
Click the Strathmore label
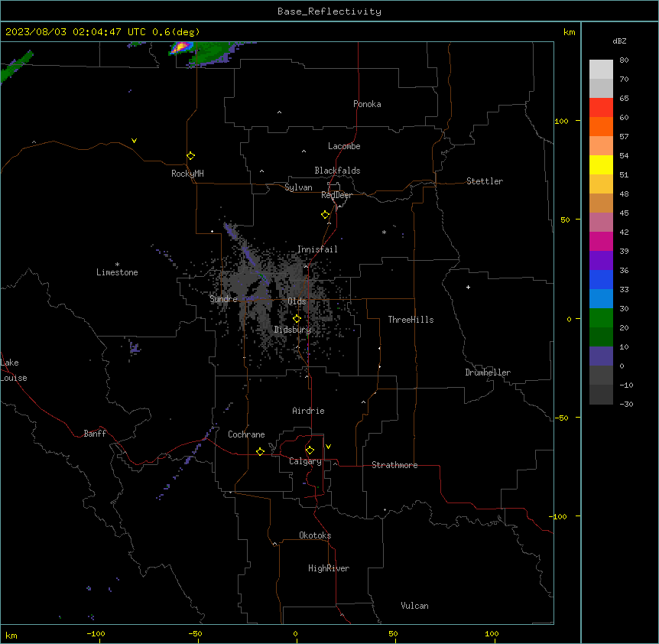(394, 465)
